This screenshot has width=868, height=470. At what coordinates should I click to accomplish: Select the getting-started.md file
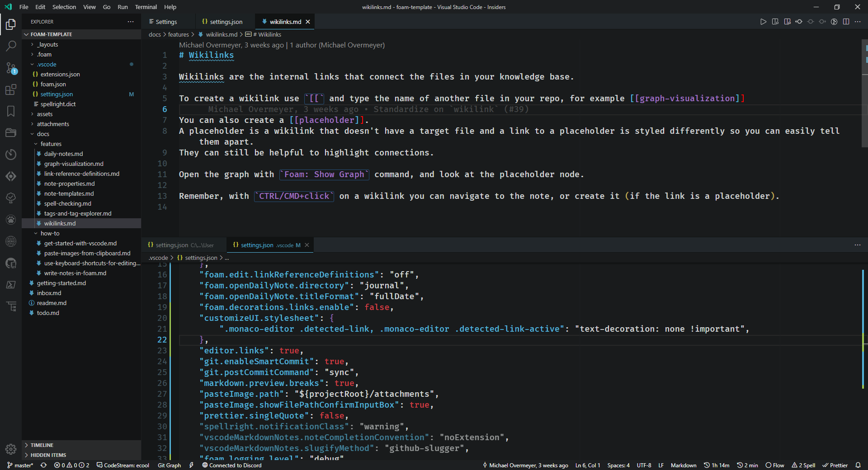61,283
